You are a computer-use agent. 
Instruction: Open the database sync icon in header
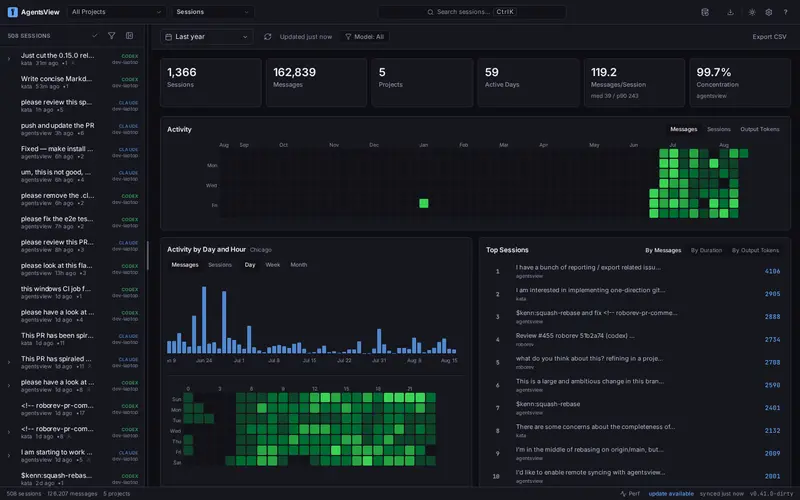(x=705, y=12)
